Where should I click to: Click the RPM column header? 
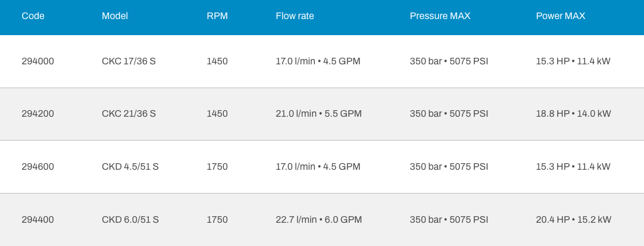coord(217,16)
